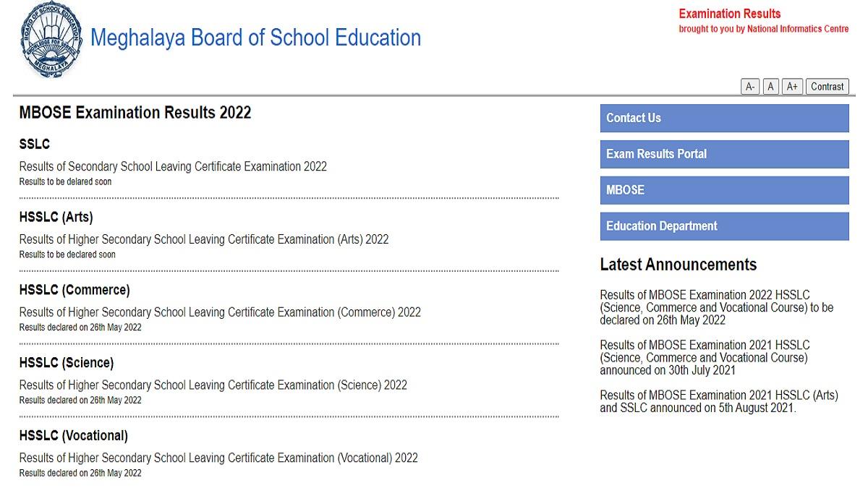Click the Examination Results heading
The height and width of the screenshot is (488, 868).
[x=729, y=13]
